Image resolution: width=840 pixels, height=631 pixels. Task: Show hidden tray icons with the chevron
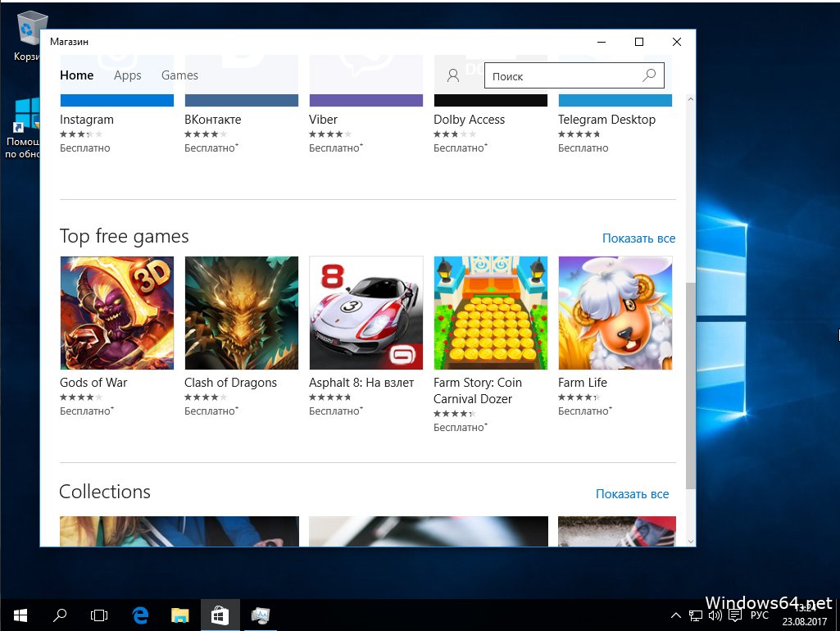pyautogui.click(x=676, y=616)
